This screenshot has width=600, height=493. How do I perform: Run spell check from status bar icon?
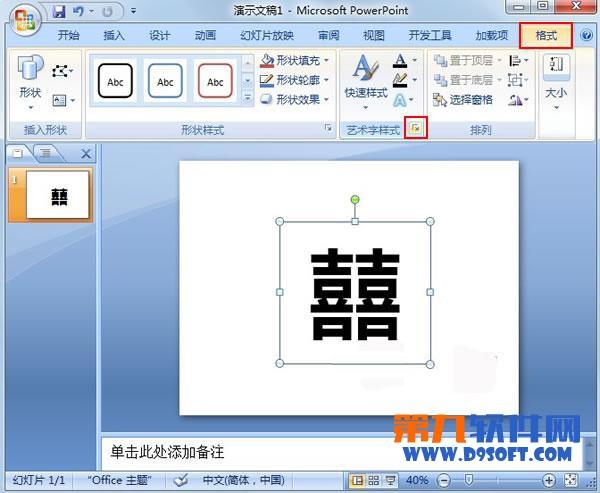181,480
